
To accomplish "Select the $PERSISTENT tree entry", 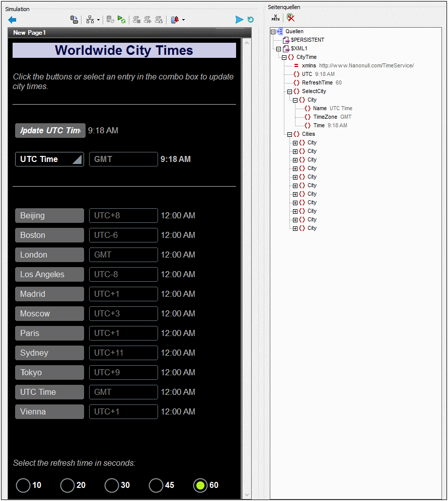I will (x=307, y=40).
